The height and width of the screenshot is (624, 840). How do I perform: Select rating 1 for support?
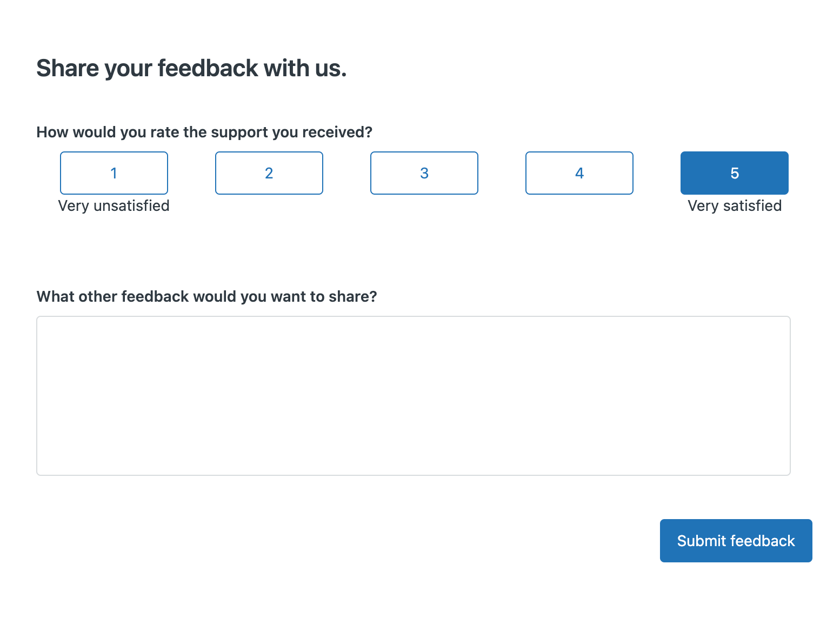114,173
